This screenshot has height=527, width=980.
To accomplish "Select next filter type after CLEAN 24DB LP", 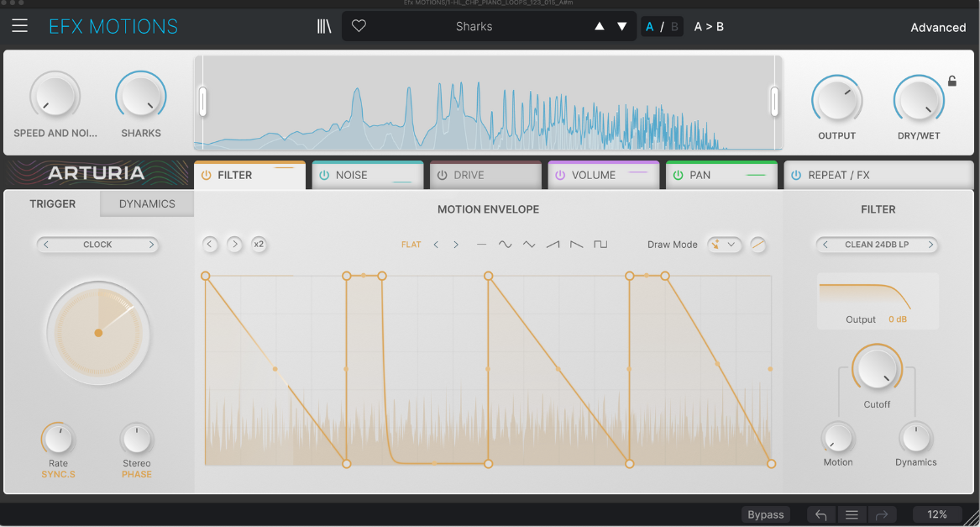I will (930, 244).
